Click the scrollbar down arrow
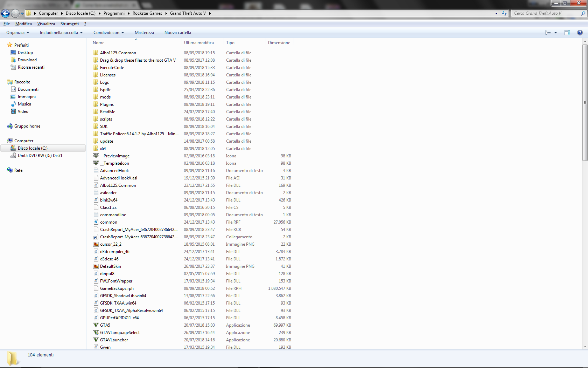This screenshot has width=588, height=368. [585, 347]
